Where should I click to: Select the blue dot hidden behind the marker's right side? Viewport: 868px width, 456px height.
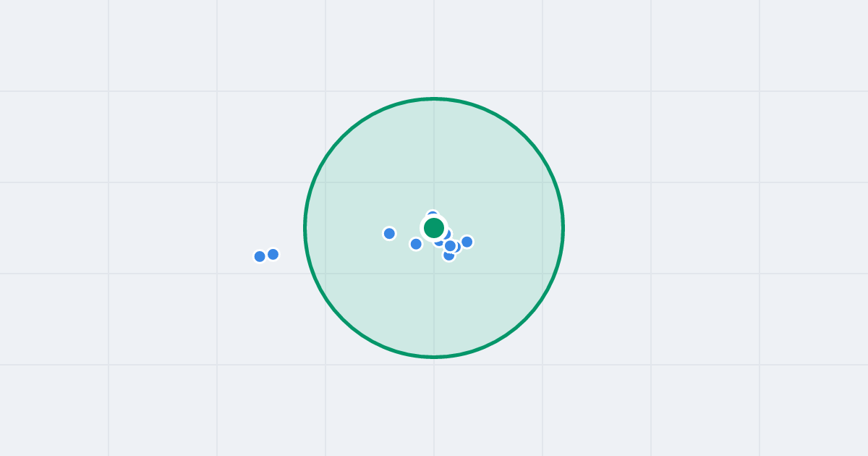[x=447, y=234]
